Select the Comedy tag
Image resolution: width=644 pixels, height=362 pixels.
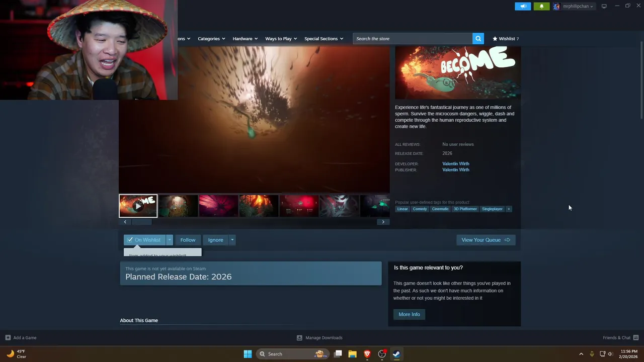click(x=420, y=209)
